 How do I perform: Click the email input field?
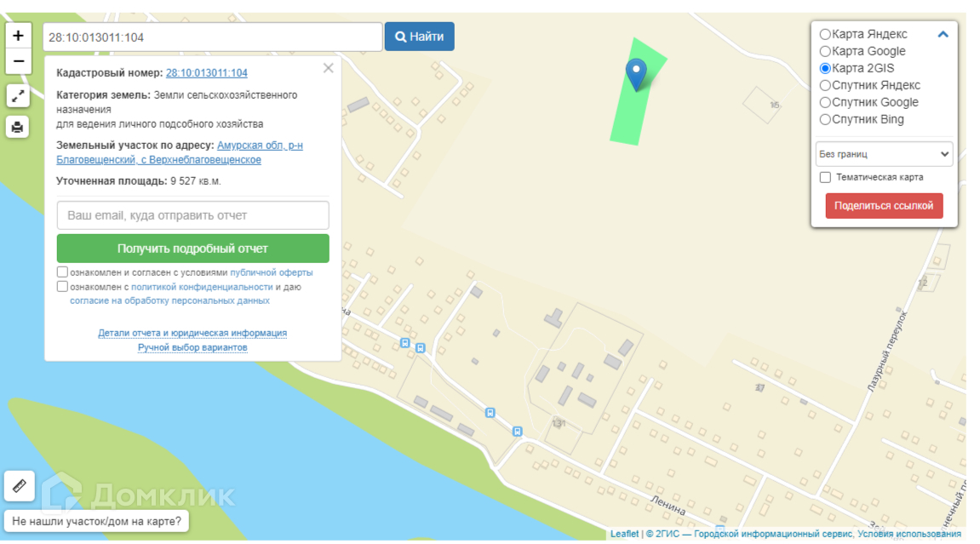click(192, 215)
